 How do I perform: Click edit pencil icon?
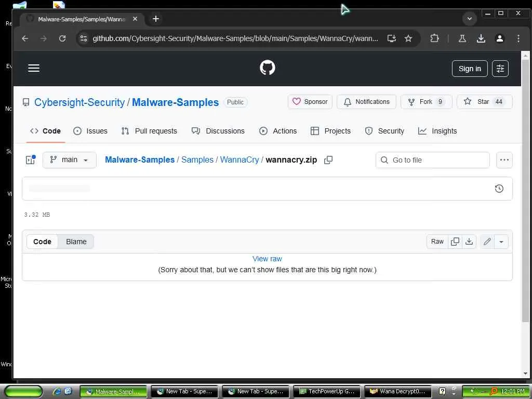tap(487, 242)
